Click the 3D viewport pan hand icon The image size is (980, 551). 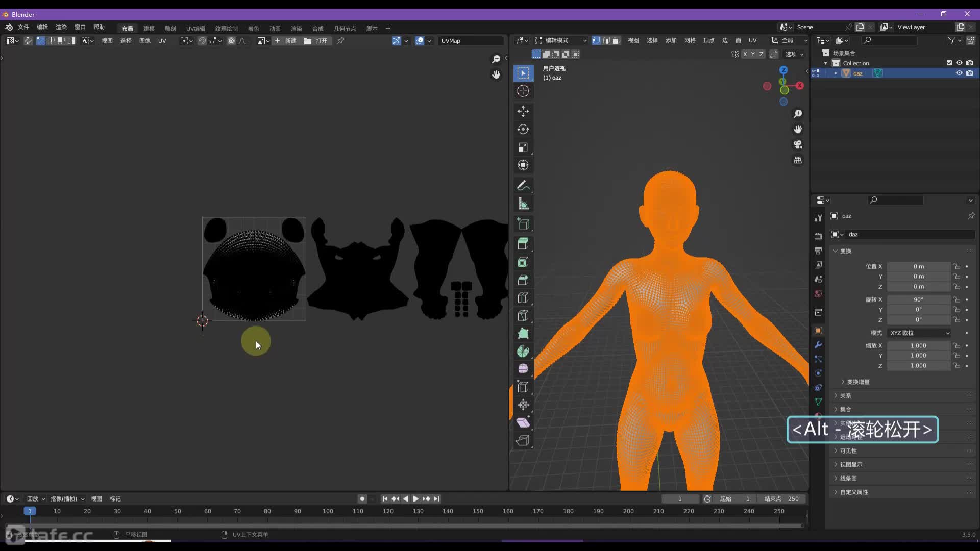(798, 129)
